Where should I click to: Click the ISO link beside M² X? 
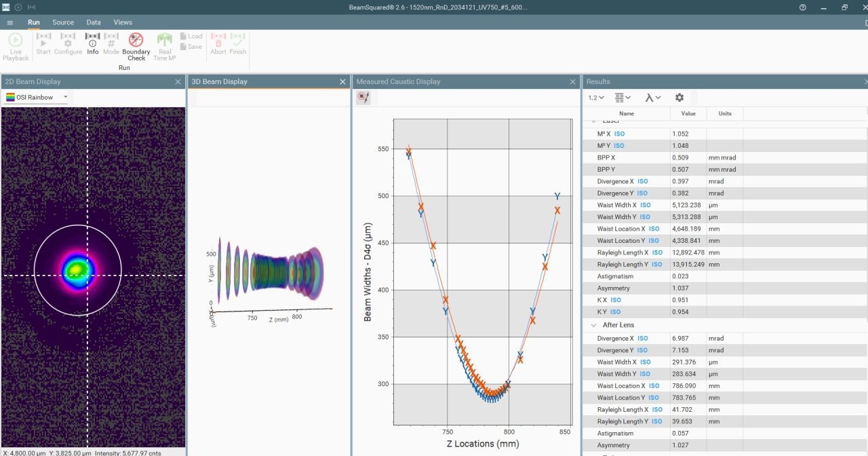619,134
